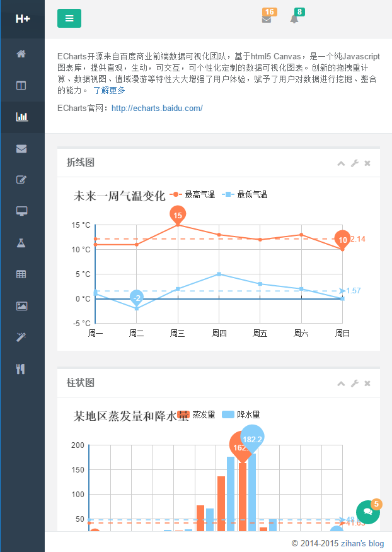The height and width of the screenshot is (552, 392).
Task: Open the floating chat button
Action: (x=367, y=512)
